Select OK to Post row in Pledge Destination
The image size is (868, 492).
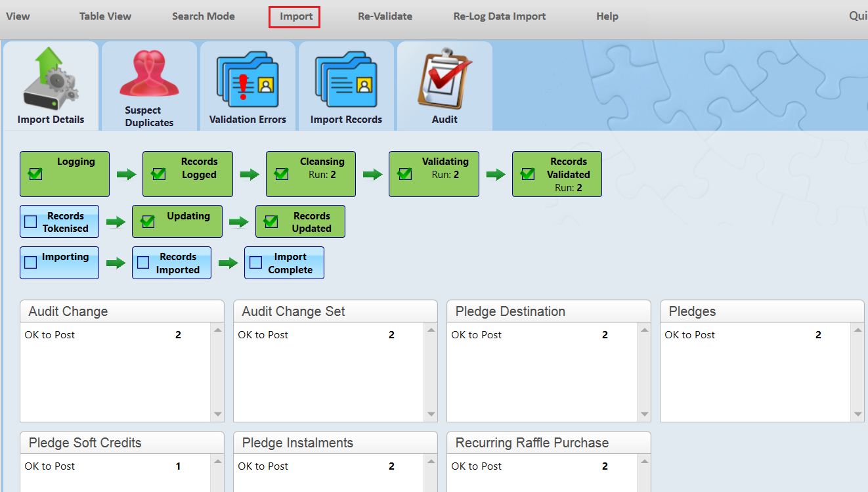coord(542,335)
